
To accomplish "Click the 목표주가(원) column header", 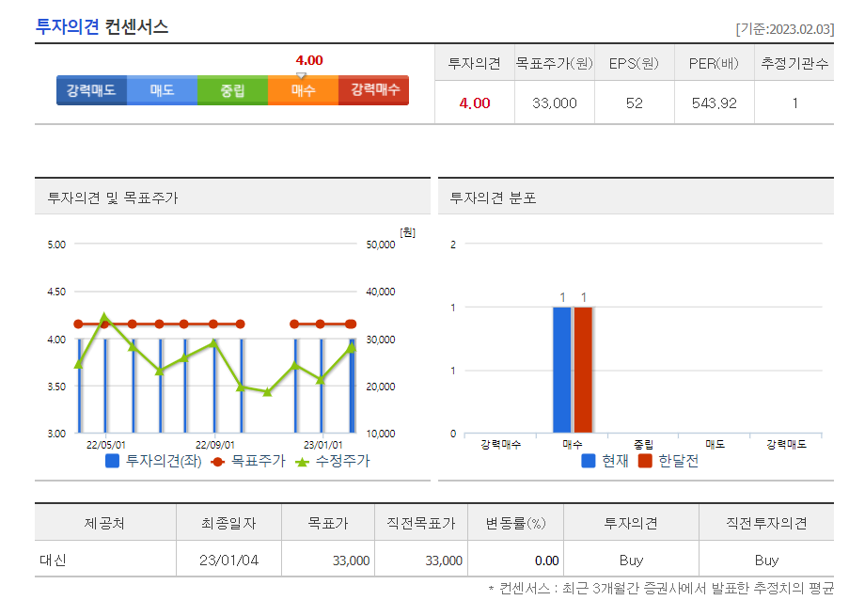I will click(555, 63).
